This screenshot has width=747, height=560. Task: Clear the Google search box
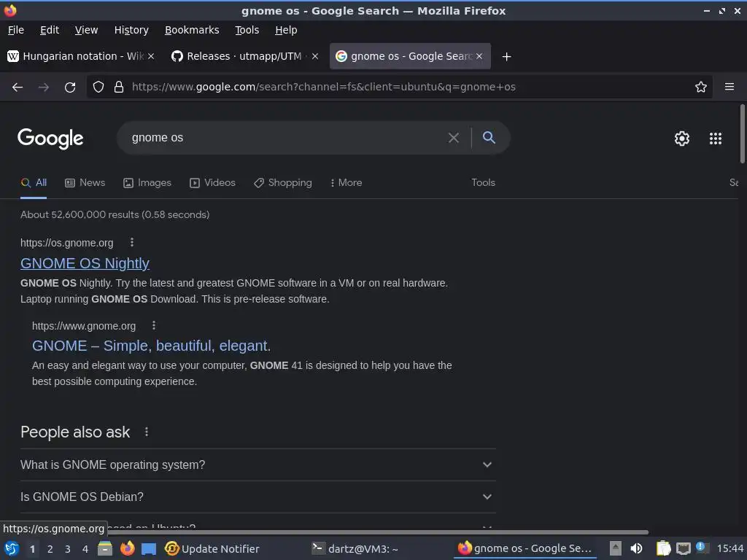coord(454,138)
